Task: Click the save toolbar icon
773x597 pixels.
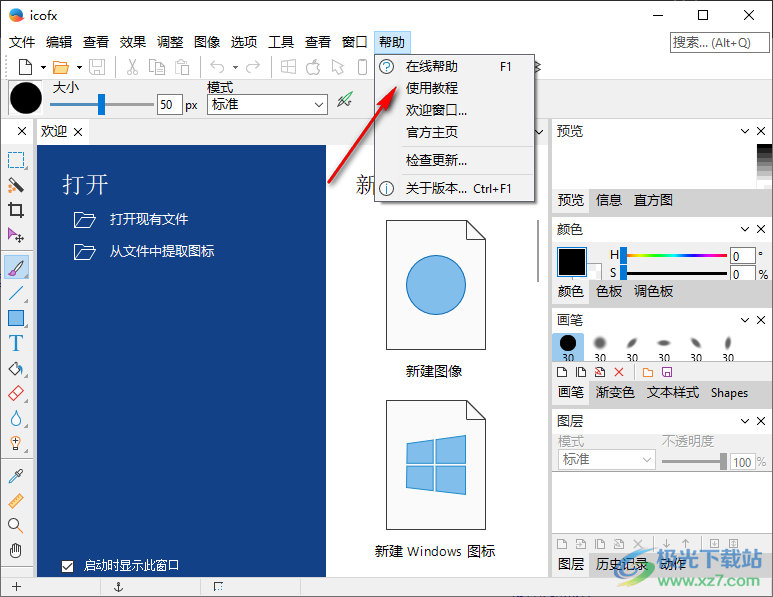Action: click(97, 67)
